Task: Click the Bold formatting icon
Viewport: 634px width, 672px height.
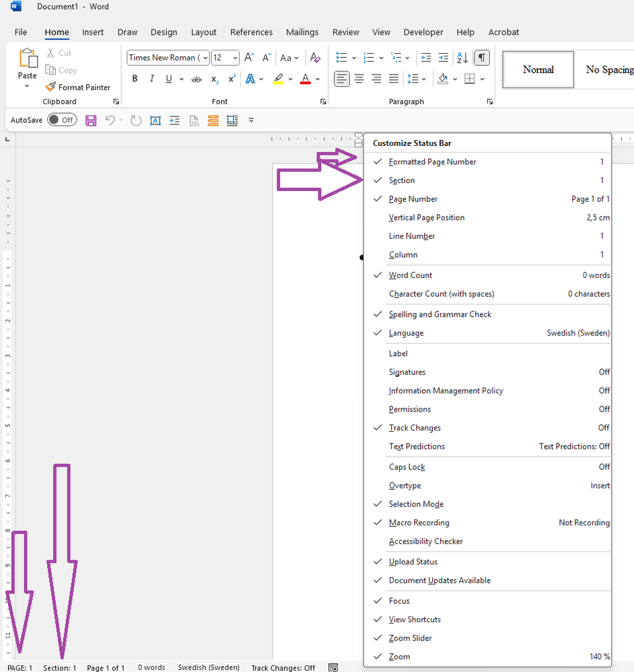Action: pyautogui.click(x=135, y=79)
